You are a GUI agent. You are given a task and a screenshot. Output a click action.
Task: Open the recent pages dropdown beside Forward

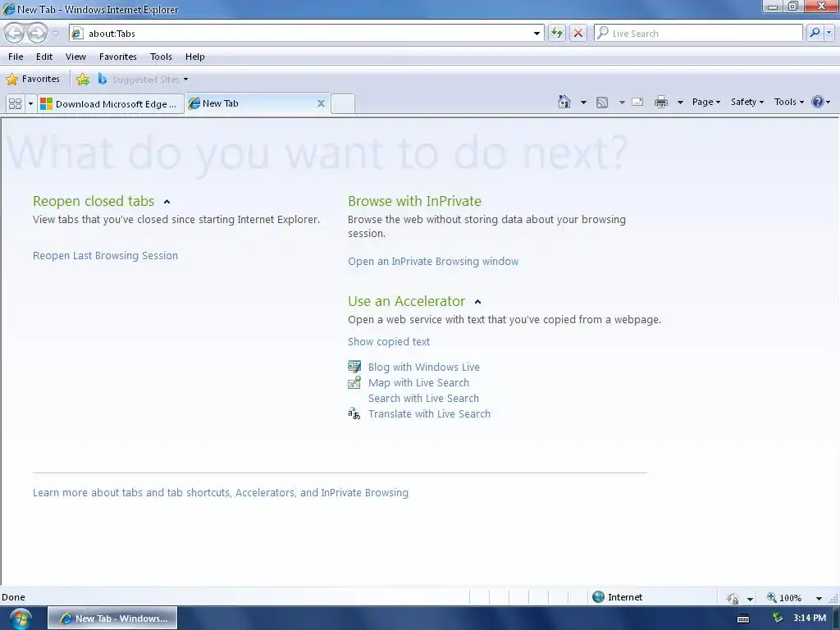point(55,34)
